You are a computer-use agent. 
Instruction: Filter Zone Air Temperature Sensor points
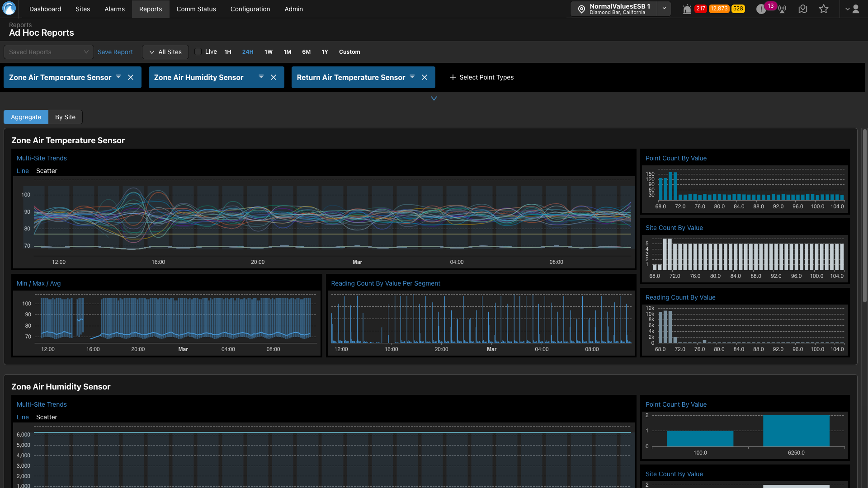point(118,77)
